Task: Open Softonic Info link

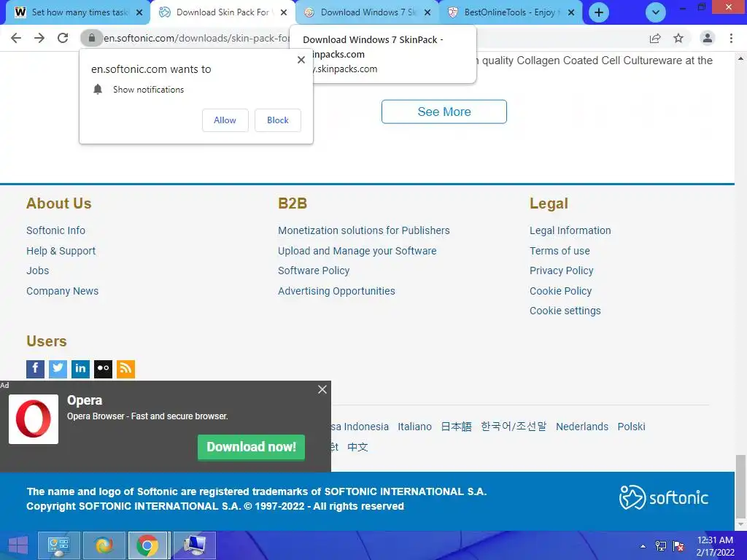Action: 55,230
